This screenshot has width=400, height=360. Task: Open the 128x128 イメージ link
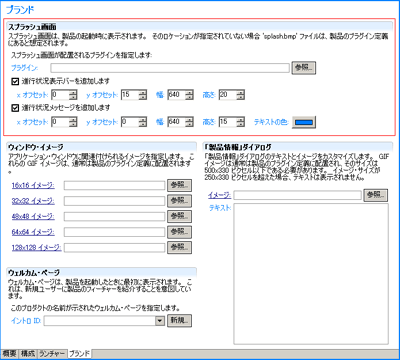click(x=36, y=248)
